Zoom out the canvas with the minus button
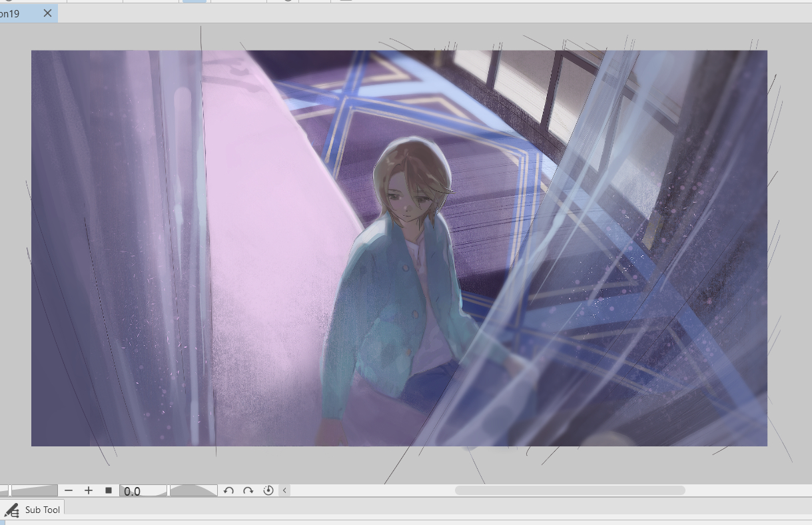The width and height of the screenshot is (812, 525). (69, 490)
